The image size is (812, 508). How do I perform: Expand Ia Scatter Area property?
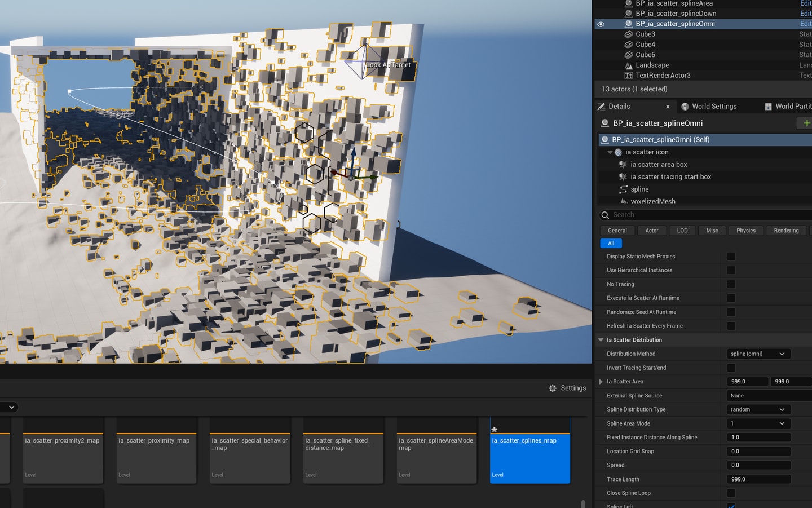coord(601,382)
